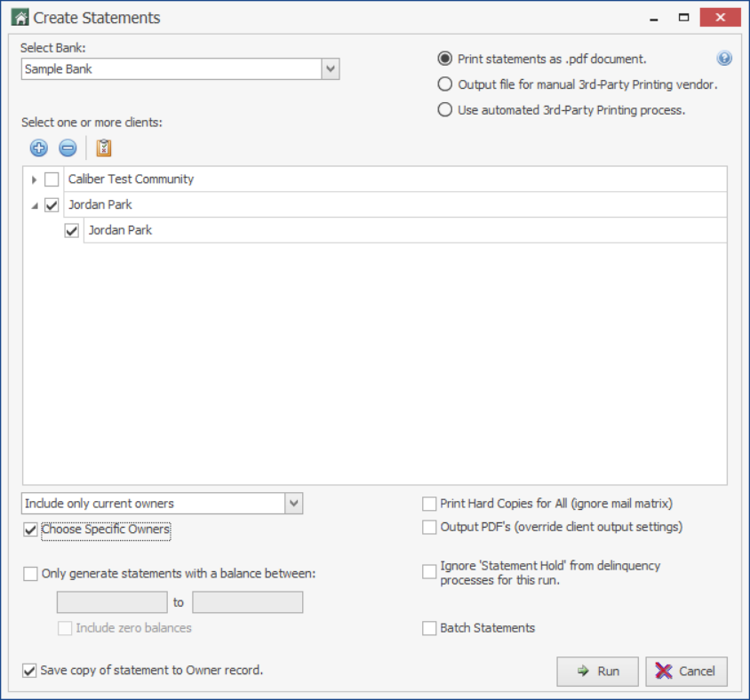Choose automated 3rd-Party Printing process option
This screenshot has height=700, width=750.
click(x=445, y=110)
